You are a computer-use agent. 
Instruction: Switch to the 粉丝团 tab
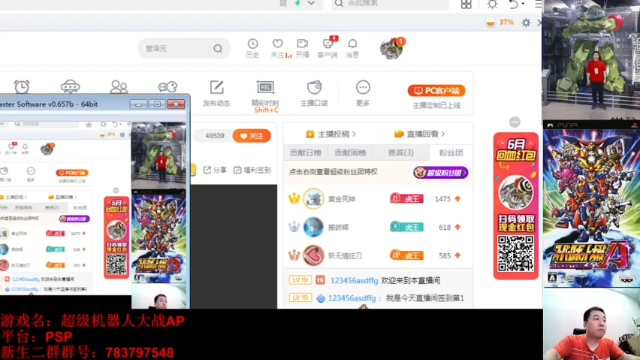[451, 153]
